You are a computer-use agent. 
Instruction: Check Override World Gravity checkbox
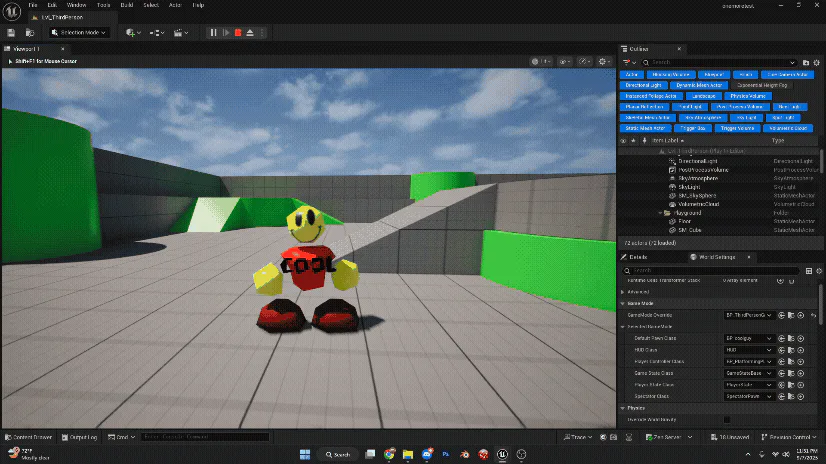pos(727,420)
